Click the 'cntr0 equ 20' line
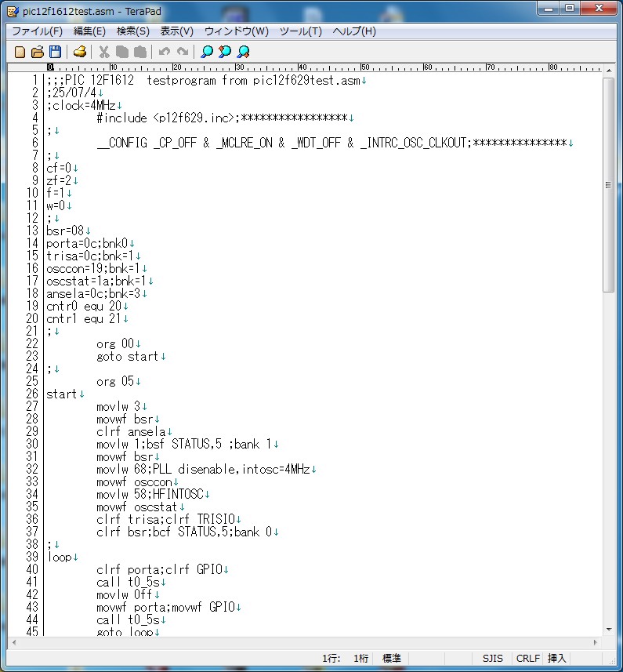The height and width of the screenshot is (672, 623). 84,307
